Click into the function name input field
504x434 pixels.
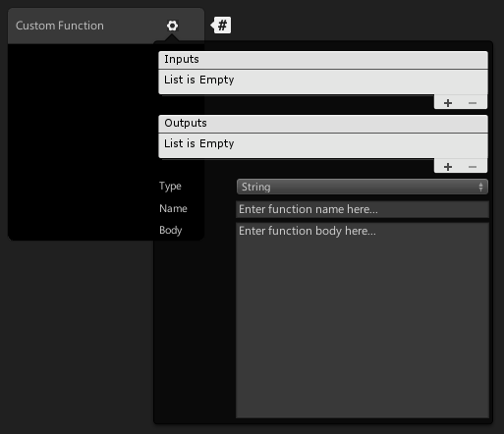(363, 209)
